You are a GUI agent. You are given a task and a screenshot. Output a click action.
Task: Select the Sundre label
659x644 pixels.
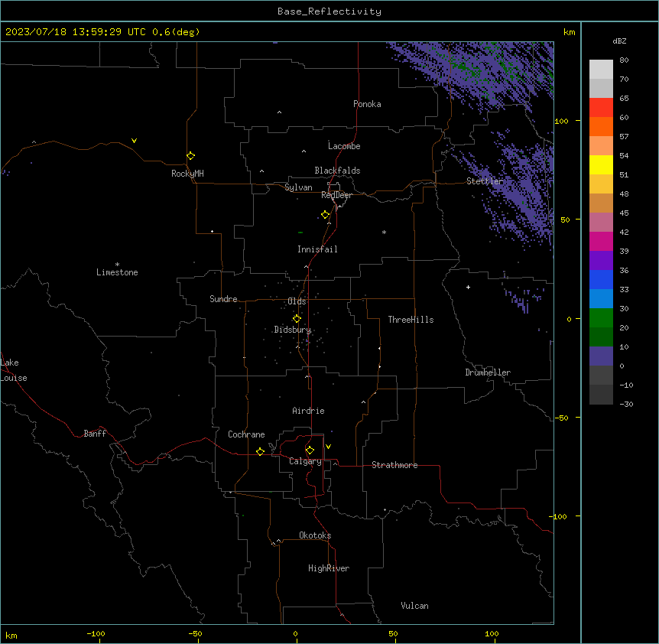pyautogui.click(x=223, y=299)
